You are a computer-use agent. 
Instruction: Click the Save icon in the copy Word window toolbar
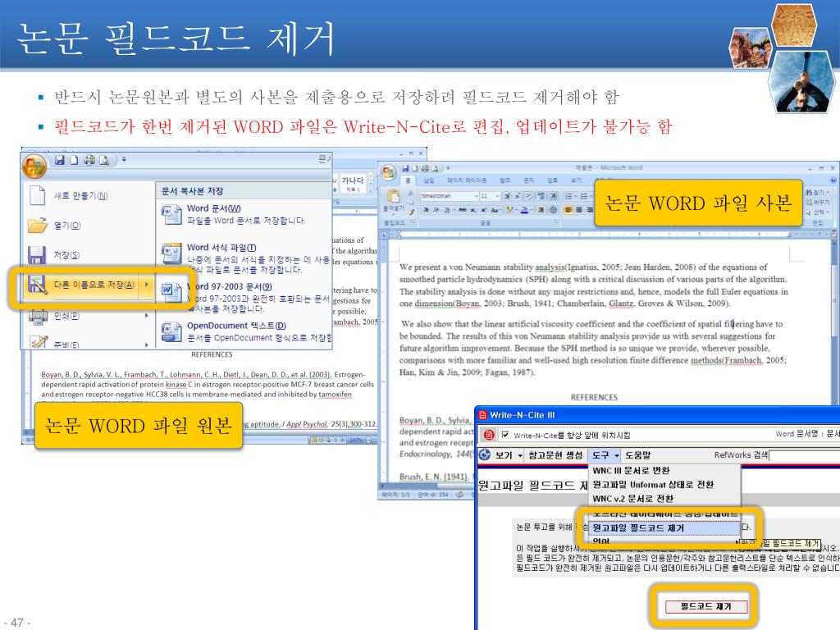point(405,168)
